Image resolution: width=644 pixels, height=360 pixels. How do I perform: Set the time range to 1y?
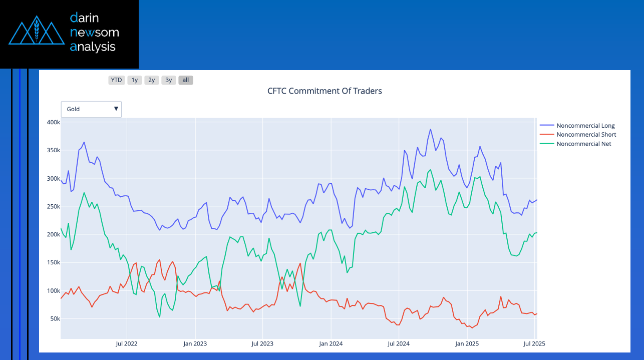coord(134,80)
